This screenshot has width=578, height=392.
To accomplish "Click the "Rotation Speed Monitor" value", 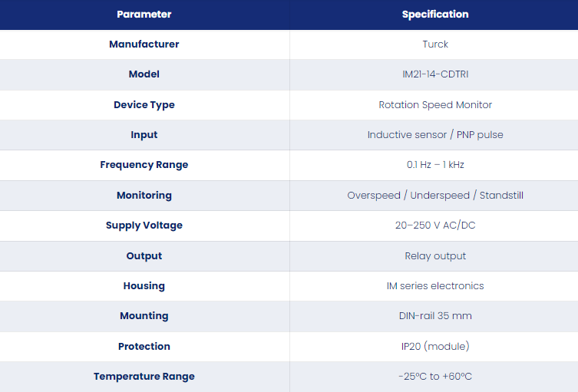I will click(x=435, y=105).
